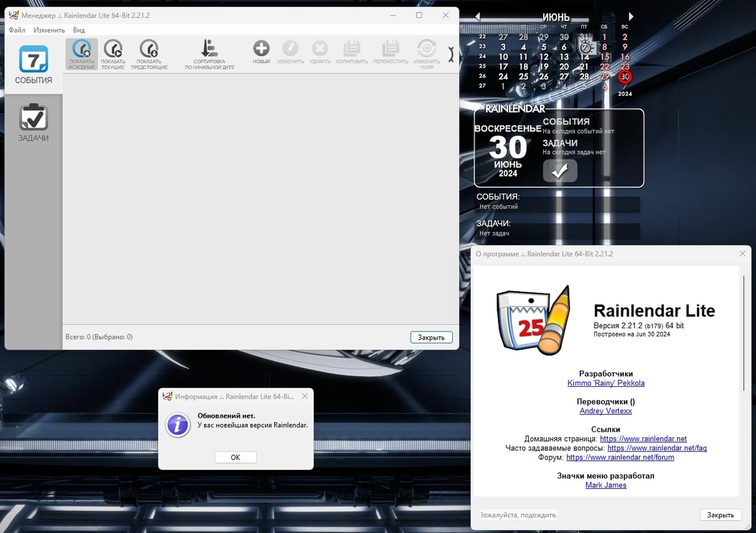Select June 8 Saturday in desktop calendar
This screenshot has width=756, height=533.
[604, 47]
